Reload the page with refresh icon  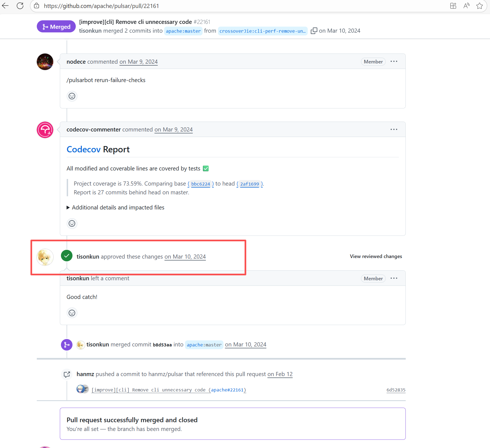[20, 6]
